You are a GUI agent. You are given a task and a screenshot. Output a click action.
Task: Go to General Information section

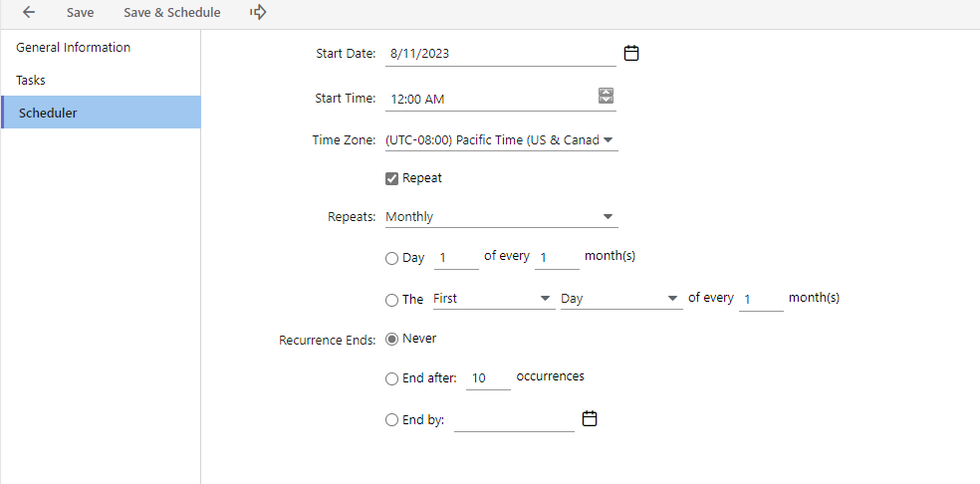click(73, 48)
